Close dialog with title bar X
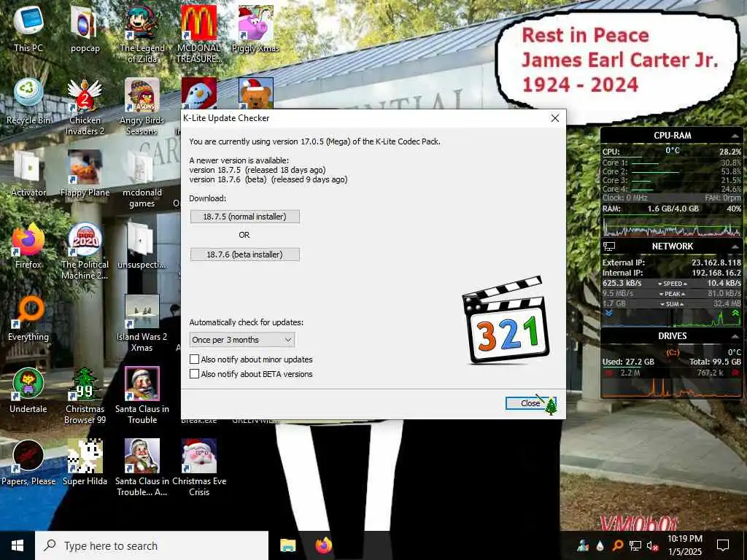 (x=555, y=118)
